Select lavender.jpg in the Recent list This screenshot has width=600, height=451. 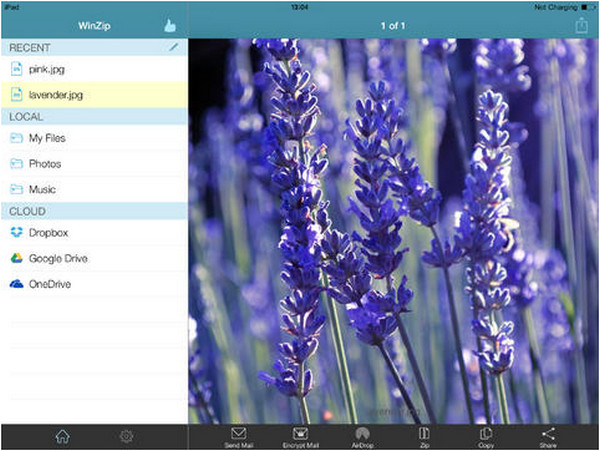[x=56, y=95]
